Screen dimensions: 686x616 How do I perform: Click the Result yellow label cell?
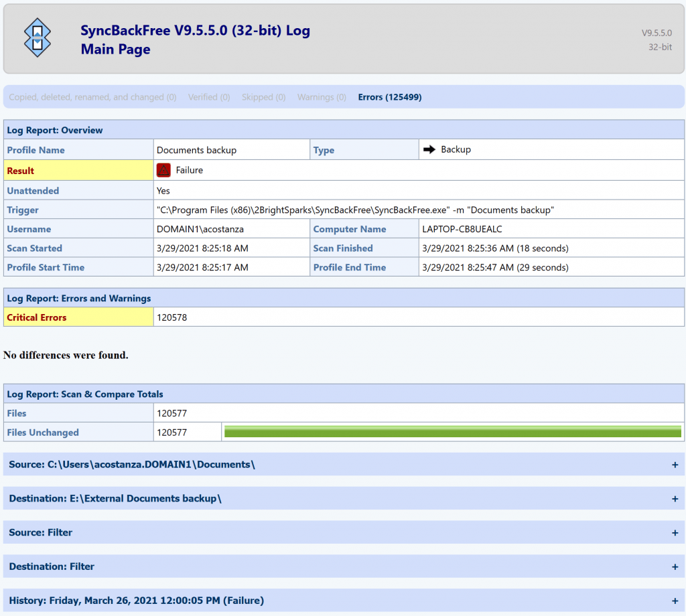79,170
